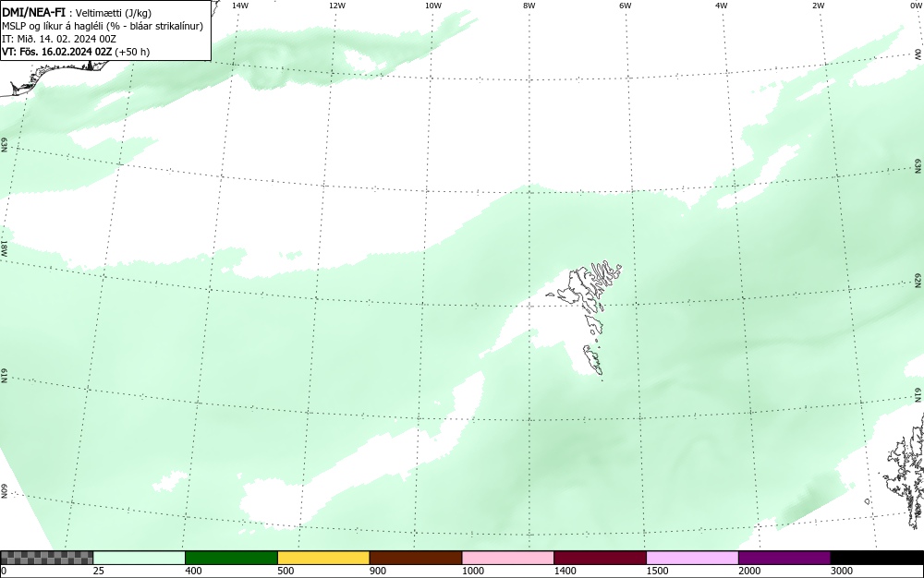Image resolution: width=924 pixels, height=578 pixels.
Task: Click the purple 2000-3000 legend swatch
Action: pos(784,558)
